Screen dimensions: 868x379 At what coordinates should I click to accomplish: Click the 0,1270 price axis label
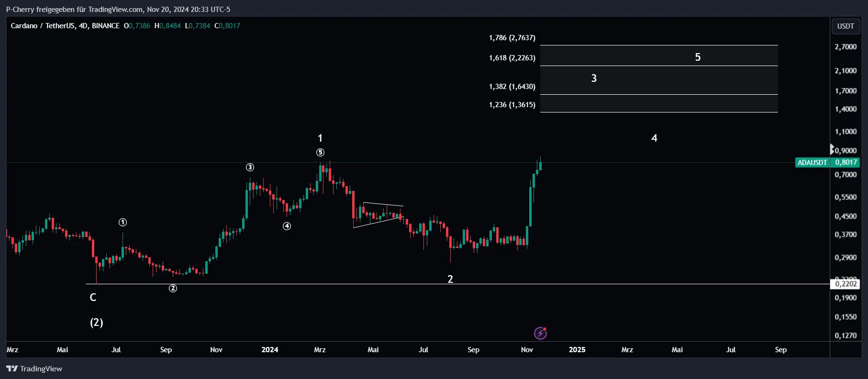(846, 335)
